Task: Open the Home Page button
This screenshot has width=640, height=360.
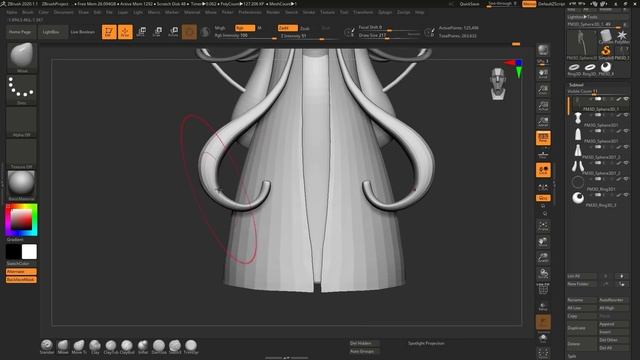Action: coord(20,32)
